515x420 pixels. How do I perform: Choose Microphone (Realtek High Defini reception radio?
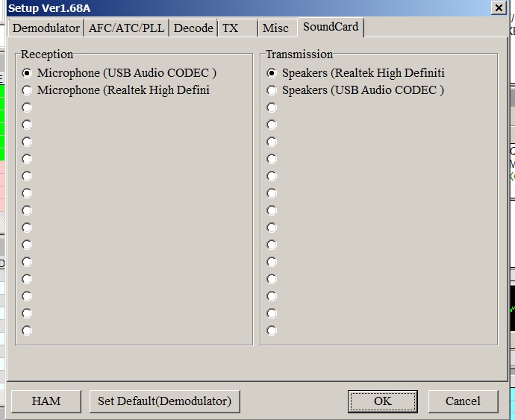(x=27, y=90)
